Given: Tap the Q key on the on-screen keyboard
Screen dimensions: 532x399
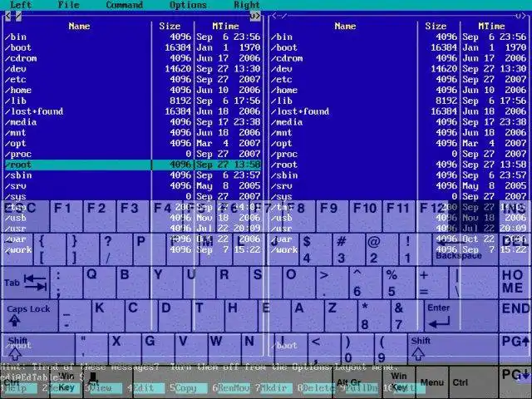Looking at the screenshot, I should [100, 283].
